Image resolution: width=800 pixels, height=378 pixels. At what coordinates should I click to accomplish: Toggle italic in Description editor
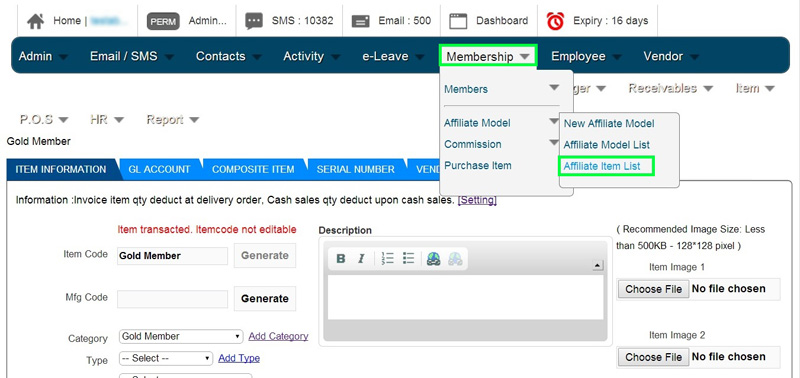[x=361, y=259]
